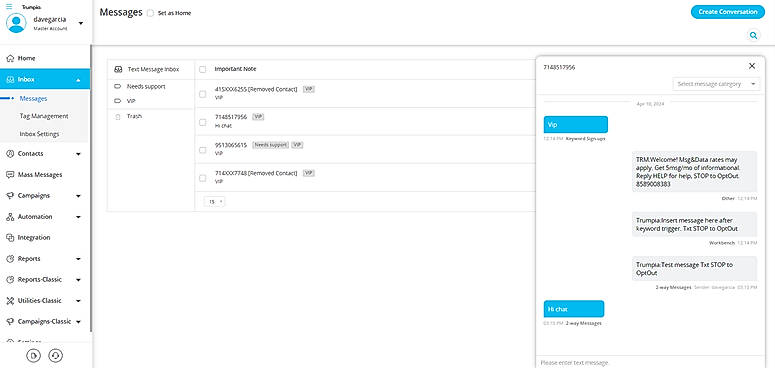The height and width of the screenshot is (368, 775).
Task: Click the Important Note column header
Action: [x=235, y=69]
